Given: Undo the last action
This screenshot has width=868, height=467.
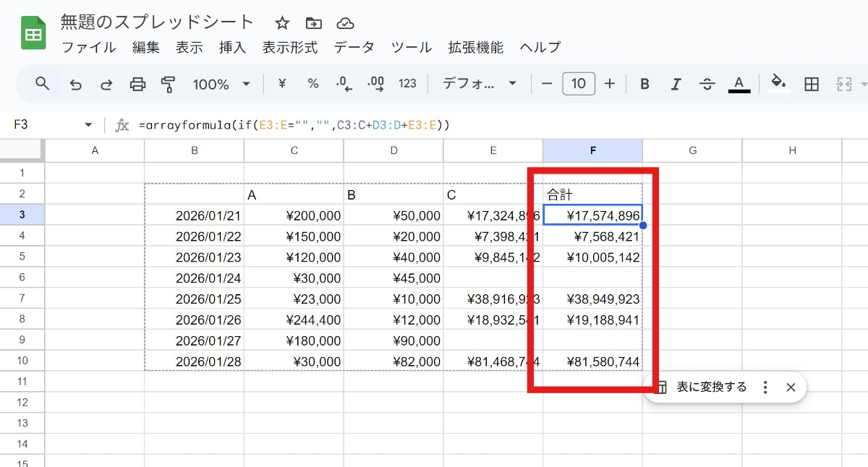Looking at the screenshot, I should tap(75, 85).
